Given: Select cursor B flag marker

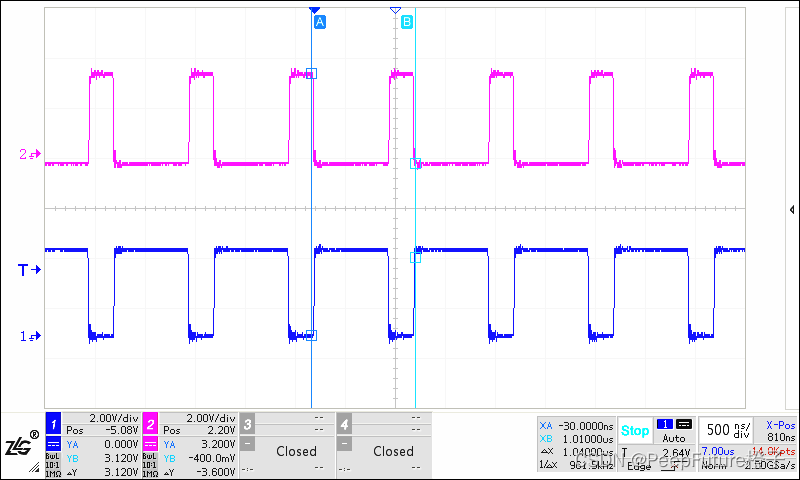Looking at the screenshot, I should pyautogui.click(x=407, y=22).
